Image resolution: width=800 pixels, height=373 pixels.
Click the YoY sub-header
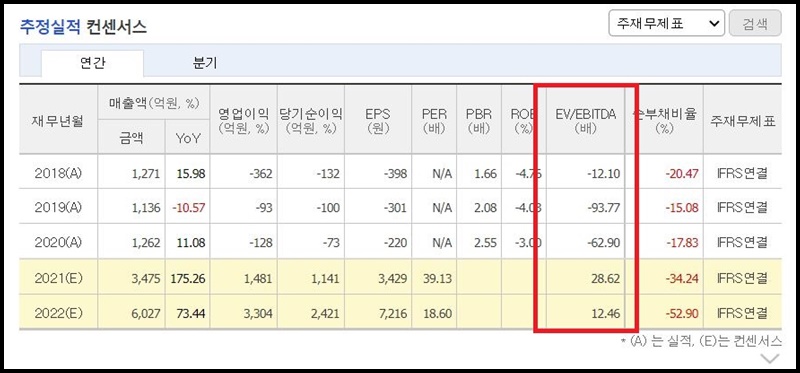pyautogui.click(x=188, y=138)
